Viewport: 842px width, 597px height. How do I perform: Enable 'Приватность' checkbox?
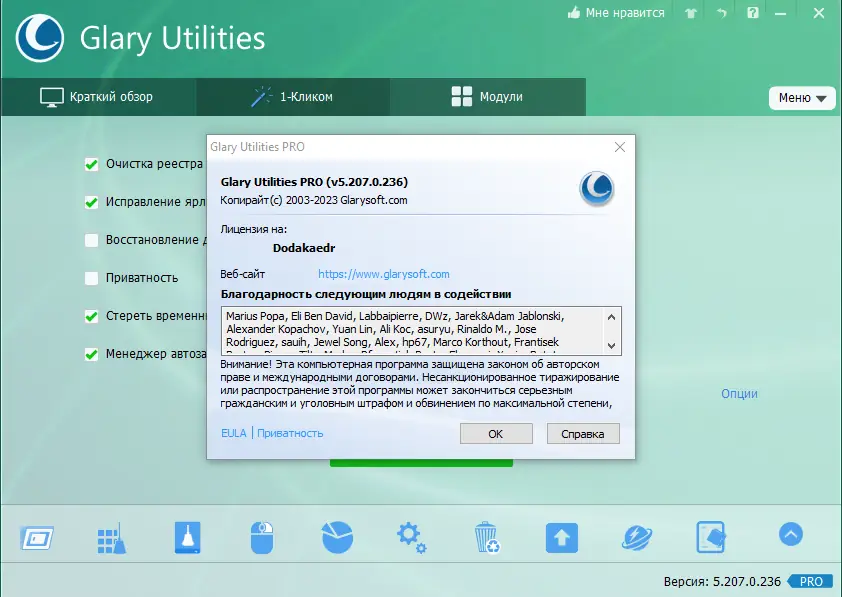click(x=92, y=278)
